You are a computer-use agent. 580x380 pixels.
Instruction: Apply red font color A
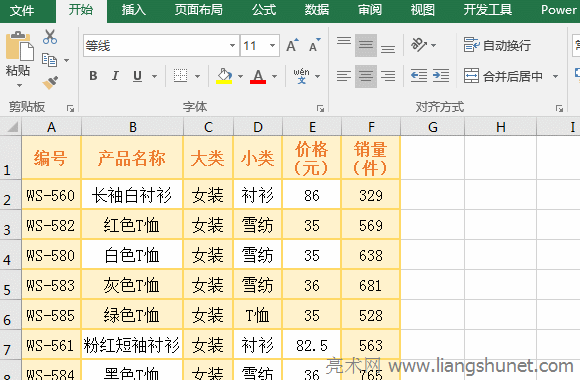point(258,76)
